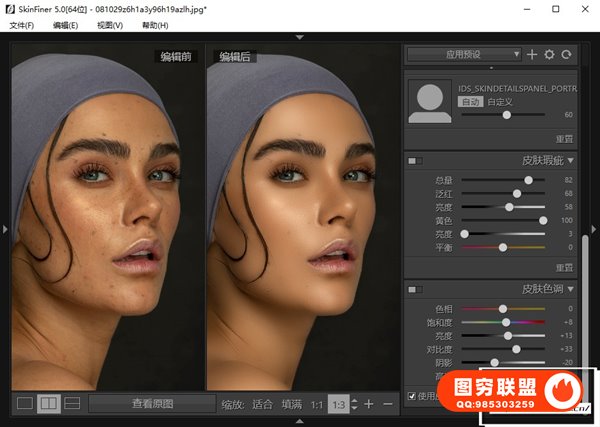Click the portrait mask thumbnail
600x427 pixels.
431,102
